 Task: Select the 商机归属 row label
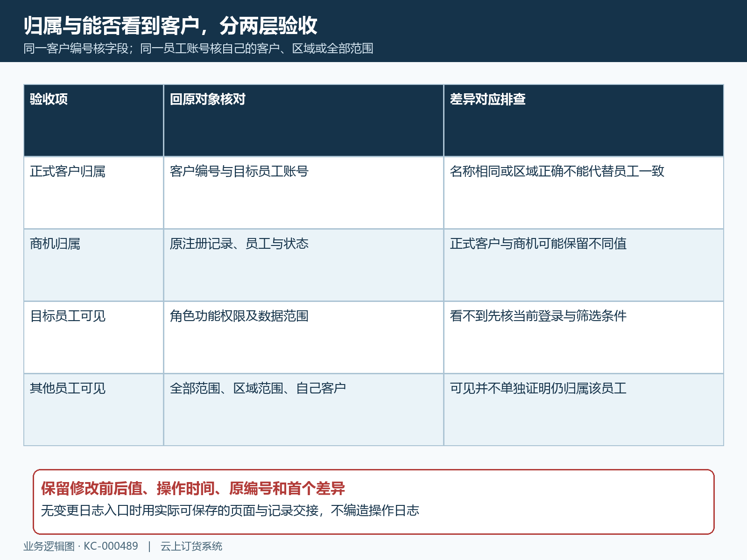tap(55, 244)
